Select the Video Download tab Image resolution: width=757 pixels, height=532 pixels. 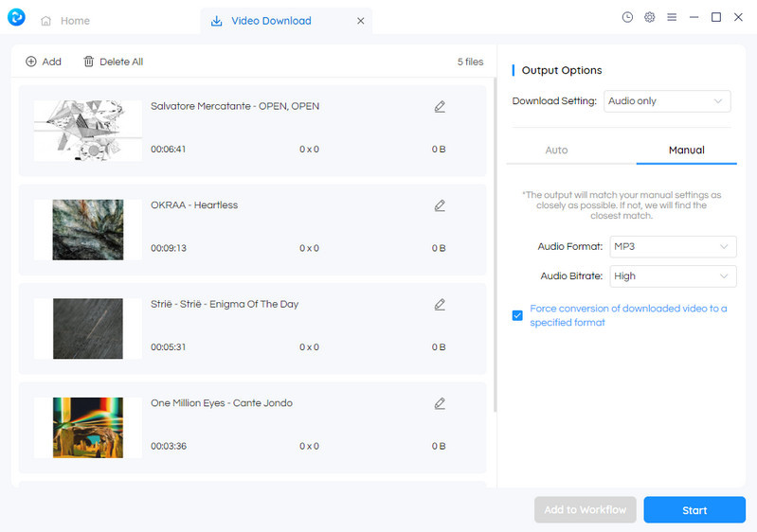(286, 21)
